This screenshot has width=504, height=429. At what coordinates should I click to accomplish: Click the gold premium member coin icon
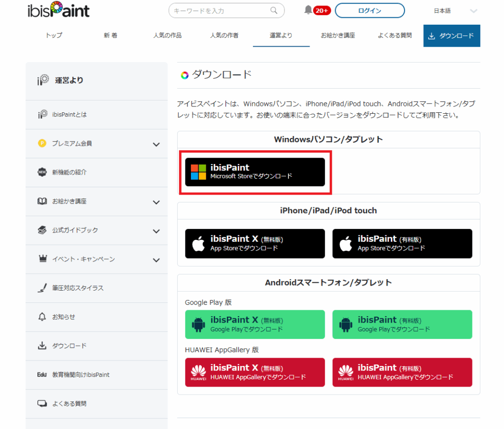42,143
